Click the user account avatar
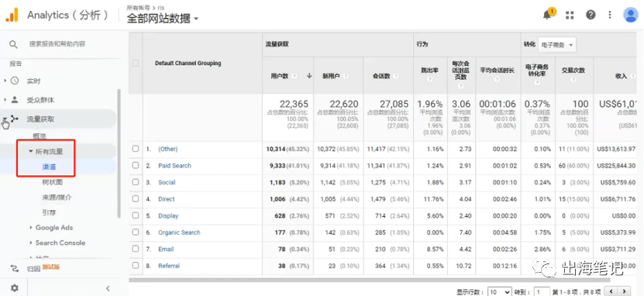This screenshot has width=644, height=296. tap(630, 15)
